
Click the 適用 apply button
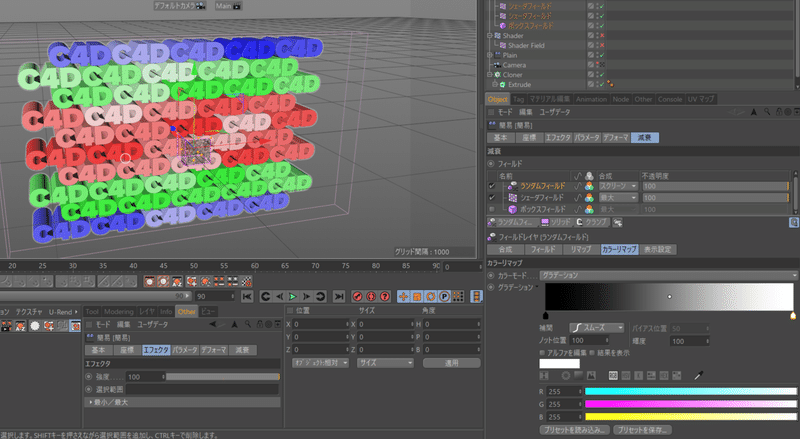click(452, 363)
